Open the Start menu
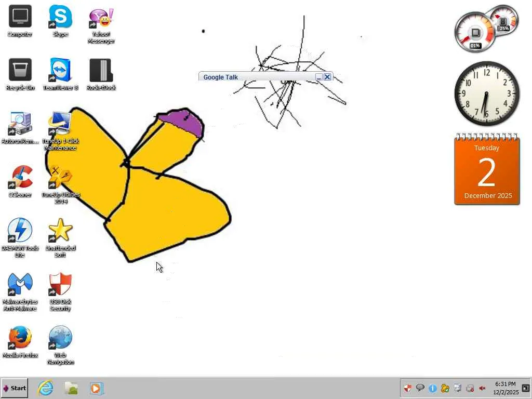Screen dimensions: 532x399 pyautogui.click(x=14, y=388)
